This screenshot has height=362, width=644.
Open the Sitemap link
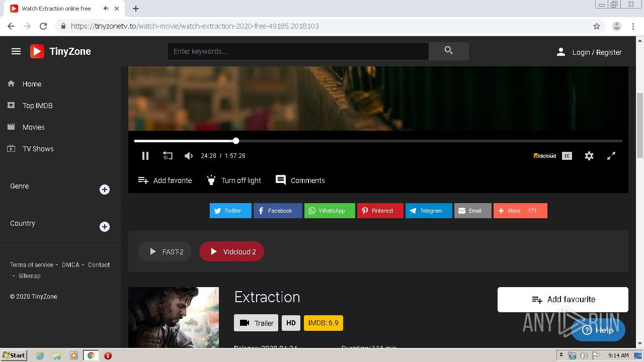pos(30,276)
